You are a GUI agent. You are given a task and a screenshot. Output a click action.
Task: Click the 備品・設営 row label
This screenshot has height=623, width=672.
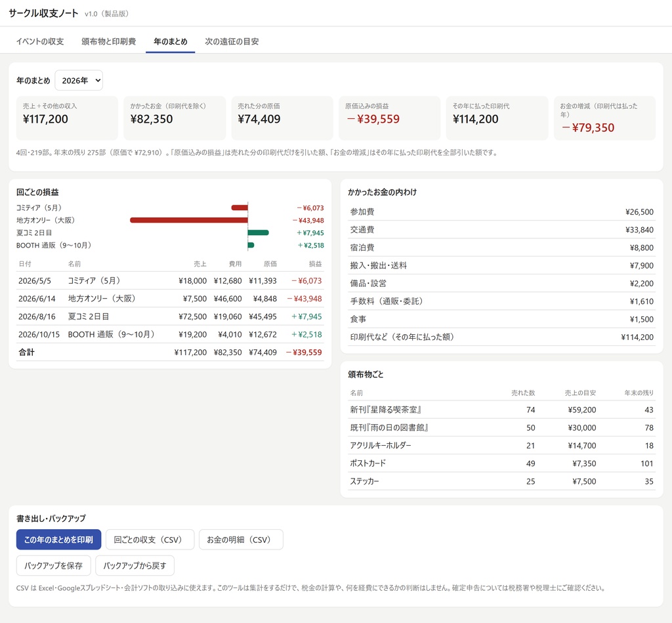tap(368, 284)
